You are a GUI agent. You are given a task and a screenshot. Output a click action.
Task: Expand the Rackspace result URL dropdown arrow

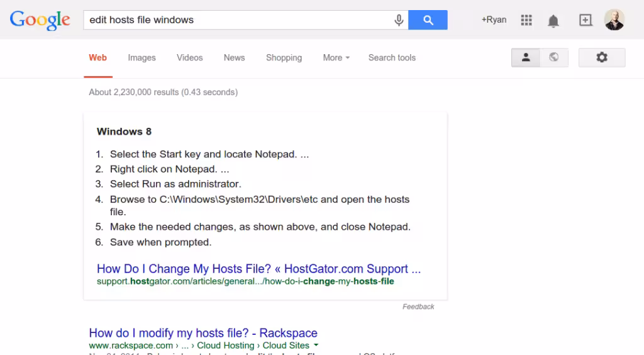pos(316,345)
